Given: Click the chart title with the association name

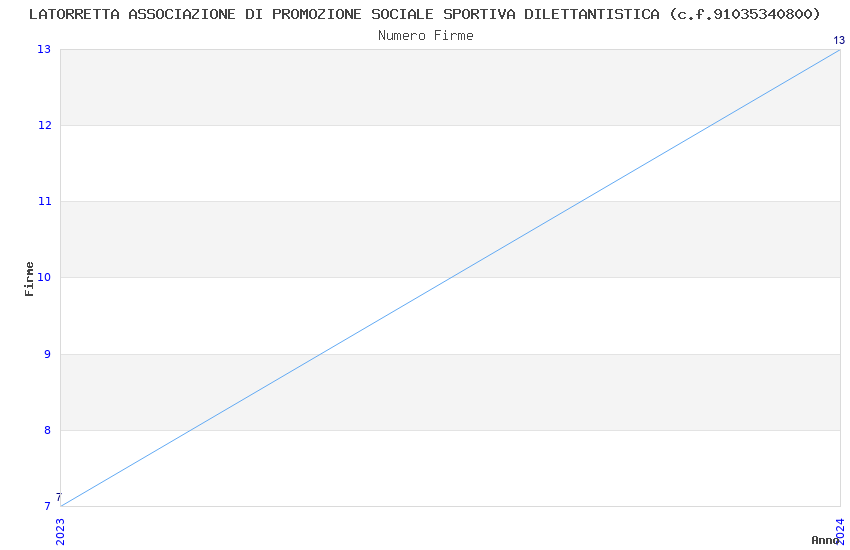Looking at the screenshot, I should 425,14.
